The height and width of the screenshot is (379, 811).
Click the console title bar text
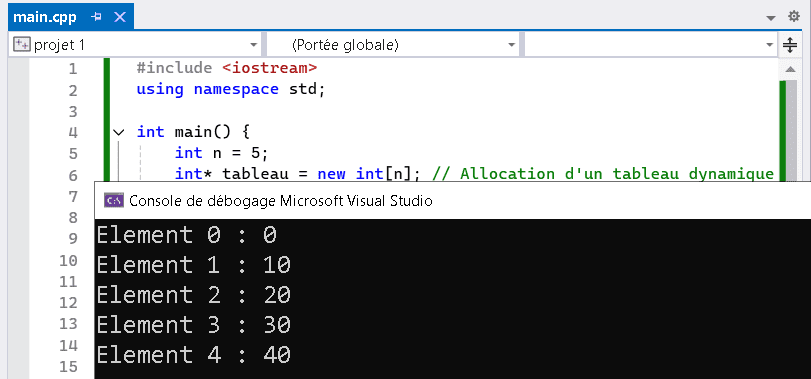281,201
